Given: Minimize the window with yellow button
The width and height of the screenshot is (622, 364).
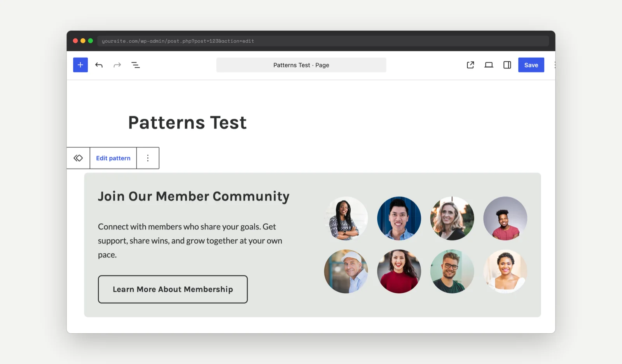Looking at the screenshot, I should 83,41.
